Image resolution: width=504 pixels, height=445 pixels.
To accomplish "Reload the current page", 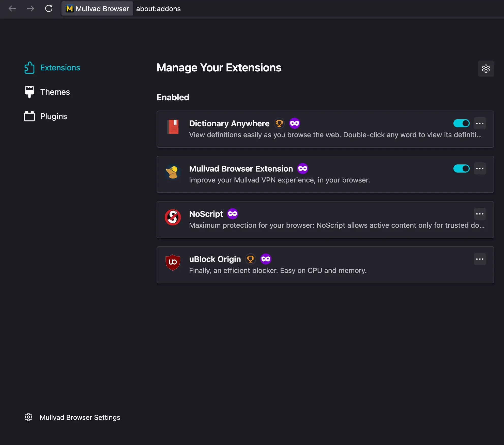I will tap(49, 9).
